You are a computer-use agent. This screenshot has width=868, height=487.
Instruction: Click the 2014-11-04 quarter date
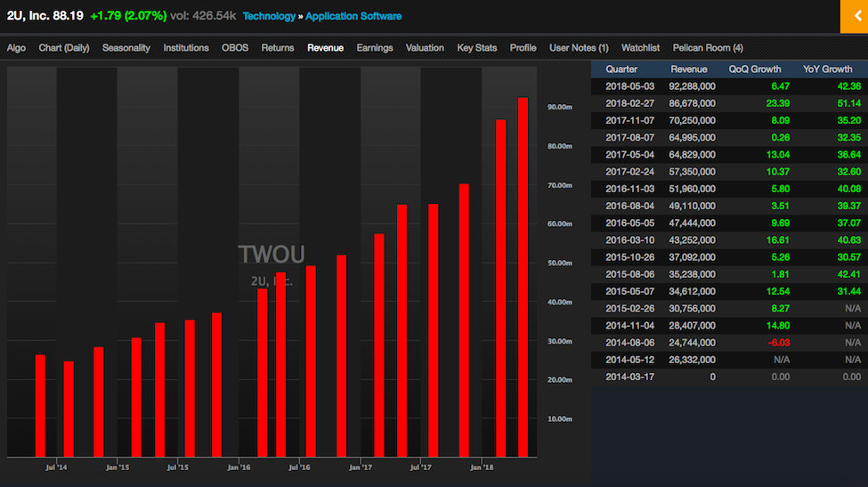pos(629,326)
